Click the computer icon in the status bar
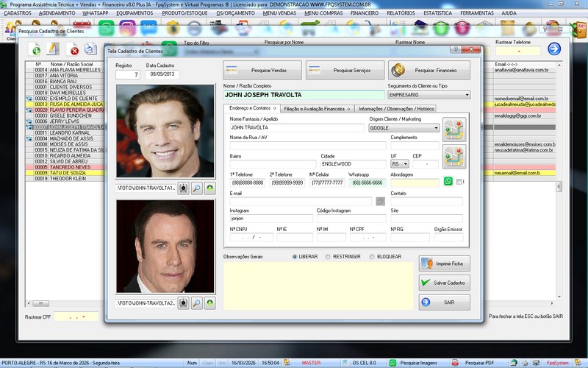 tap(536, 363)
